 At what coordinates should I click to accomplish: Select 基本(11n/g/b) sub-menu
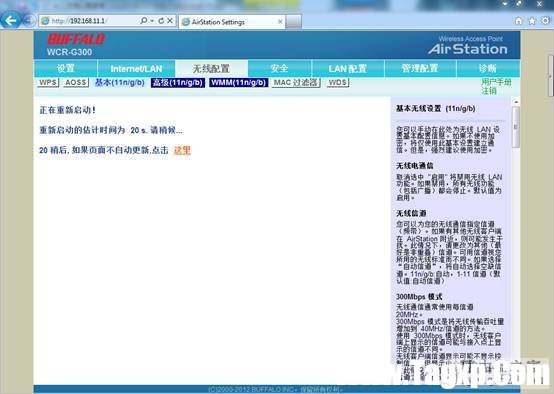(120, 83)
